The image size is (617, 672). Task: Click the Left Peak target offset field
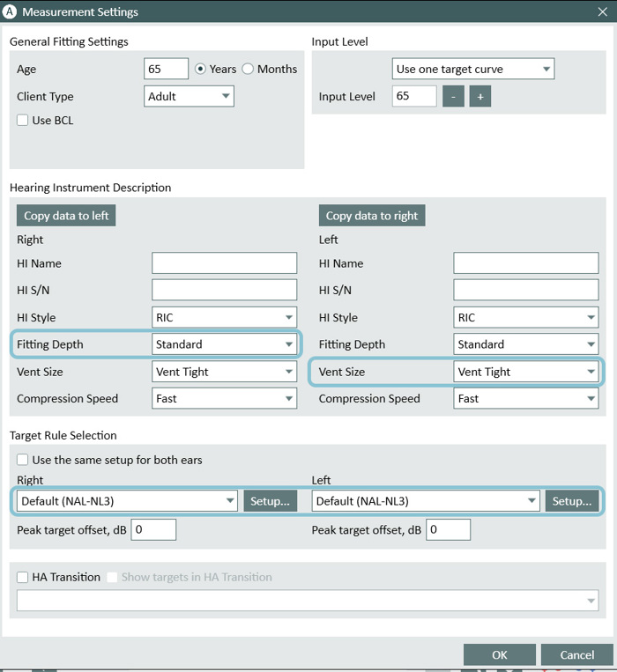click(448, 529)
